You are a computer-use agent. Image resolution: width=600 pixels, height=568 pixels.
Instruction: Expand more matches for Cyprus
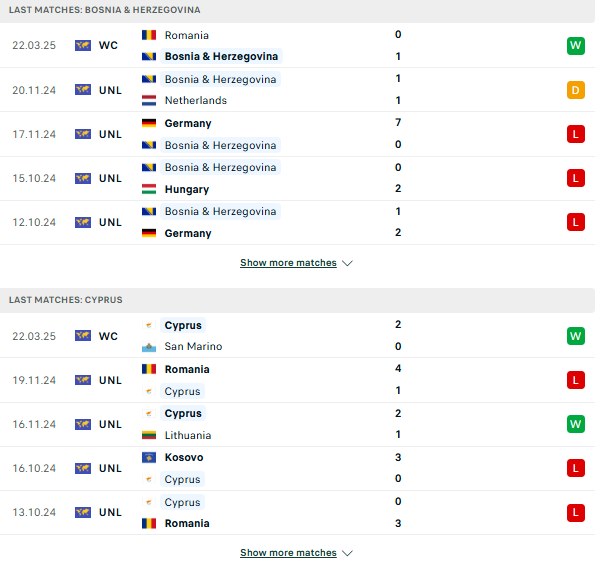[288, 553]
